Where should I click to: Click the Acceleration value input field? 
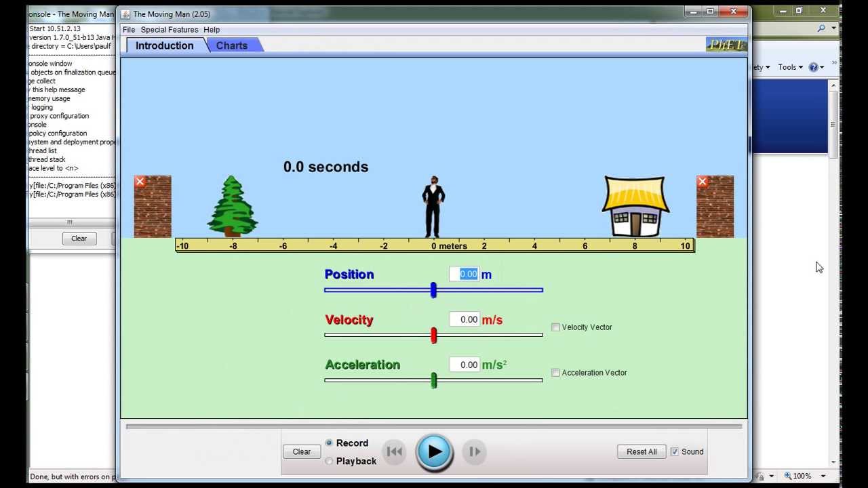465,365
